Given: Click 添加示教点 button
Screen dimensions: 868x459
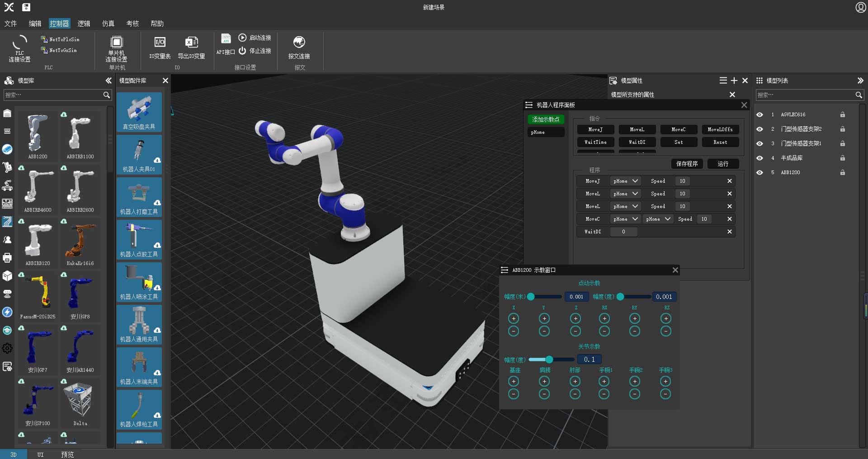Looking at the screenshot, I should (546, 119).
